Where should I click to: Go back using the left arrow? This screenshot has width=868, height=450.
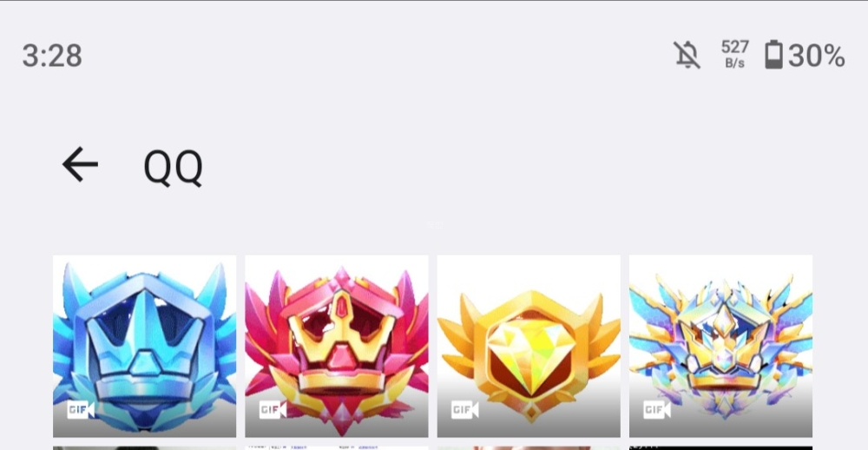click(x=80, y=164)
